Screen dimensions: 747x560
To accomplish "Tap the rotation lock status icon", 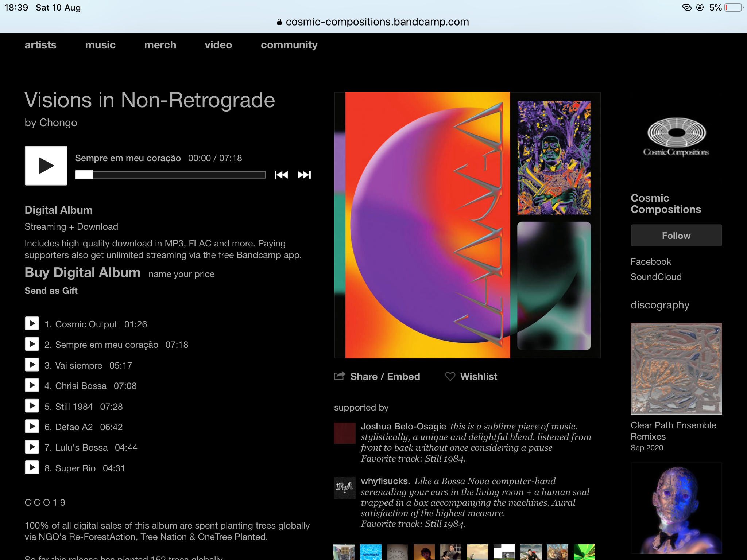I will pos(700,8).
